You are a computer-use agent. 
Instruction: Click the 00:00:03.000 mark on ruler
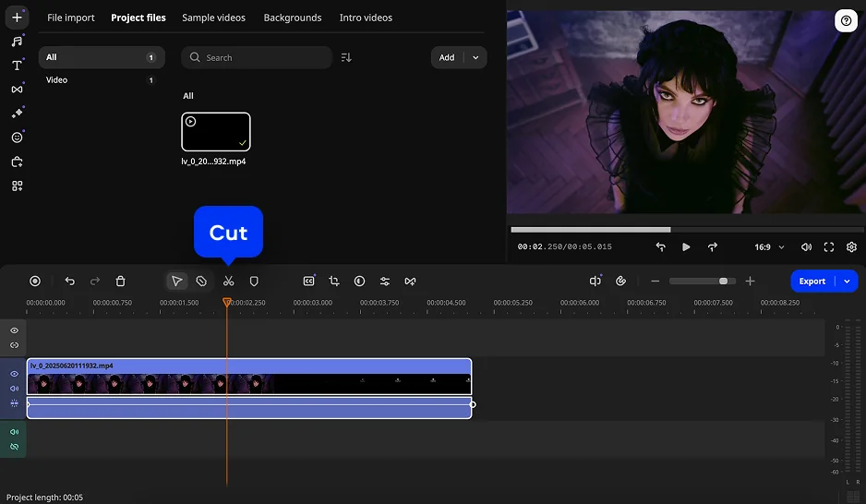click(313, 303)
